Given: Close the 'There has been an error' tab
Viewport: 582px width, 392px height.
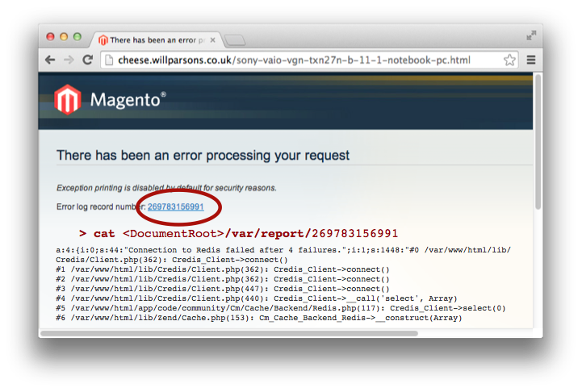Looking at the screenshot, I should [212, 40].
